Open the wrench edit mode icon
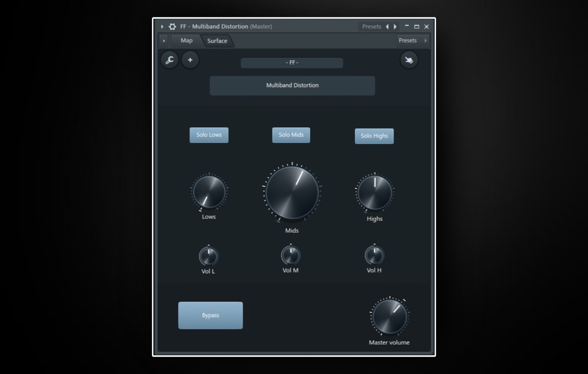 point(170,60)
